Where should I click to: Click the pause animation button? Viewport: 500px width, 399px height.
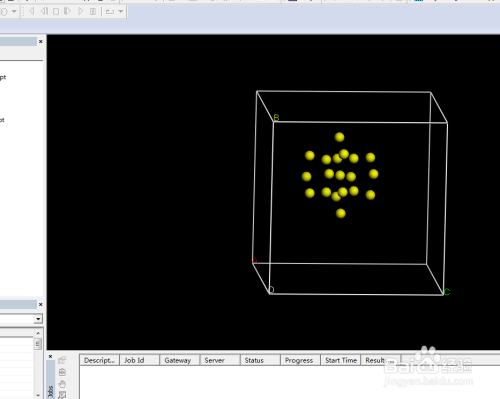[93, 11]
